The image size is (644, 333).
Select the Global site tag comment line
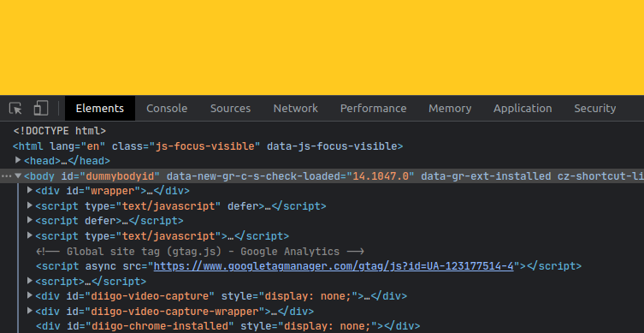click(x=200, y=252)
